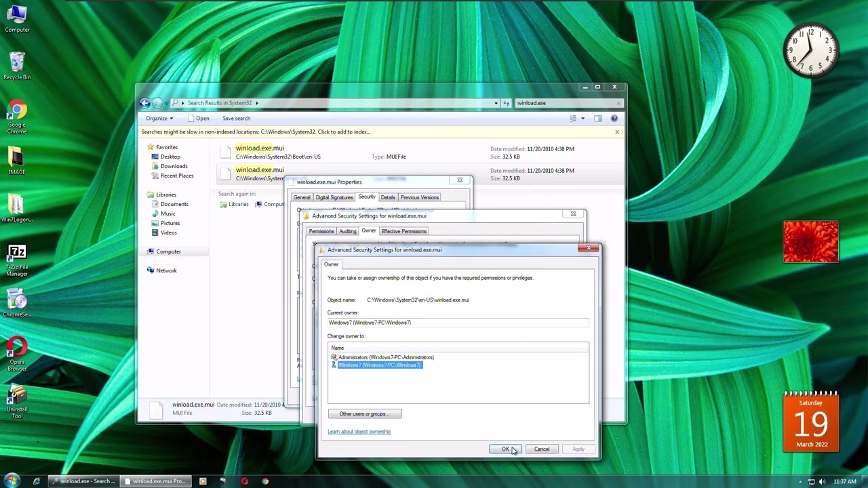Viewport: 868px width, 488px height.
Task: Select Libraries in navigation pane
Action: click(166, 195)
